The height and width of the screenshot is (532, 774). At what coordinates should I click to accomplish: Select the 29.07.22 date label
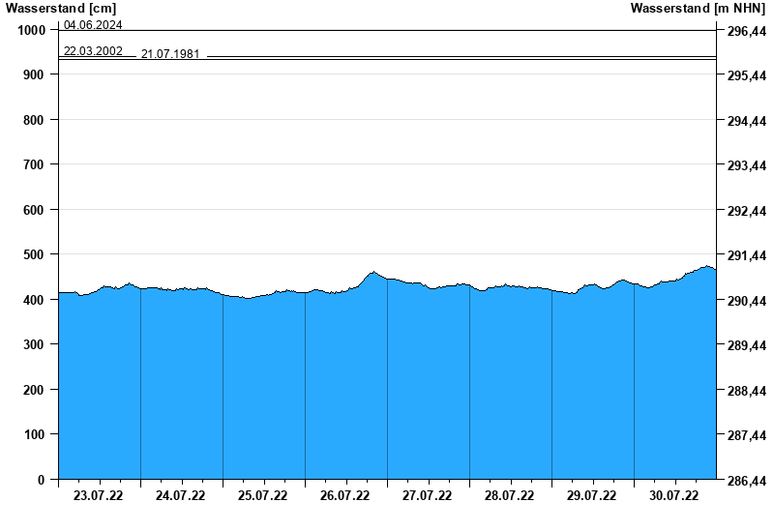point(592,496)
